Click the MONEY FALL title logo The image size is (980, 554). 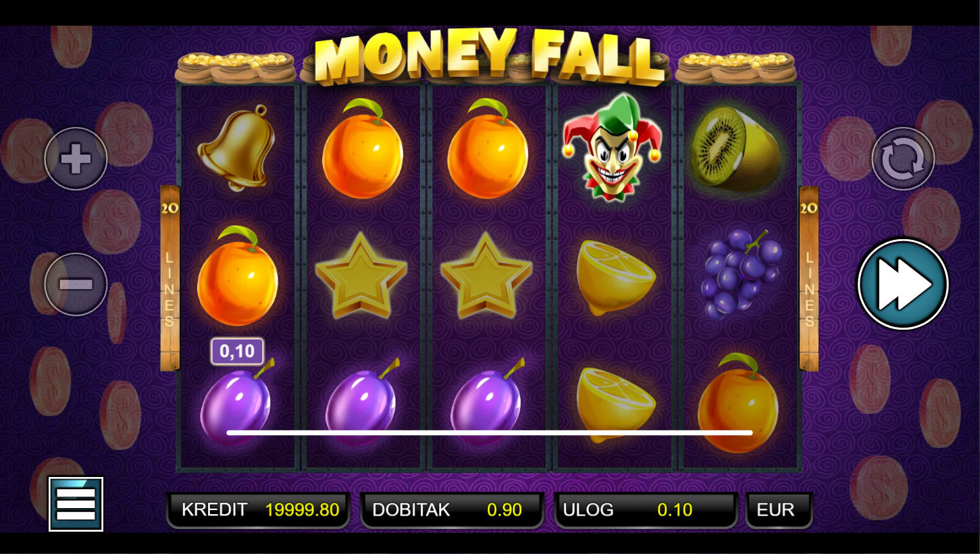click(x=490, y=57)
